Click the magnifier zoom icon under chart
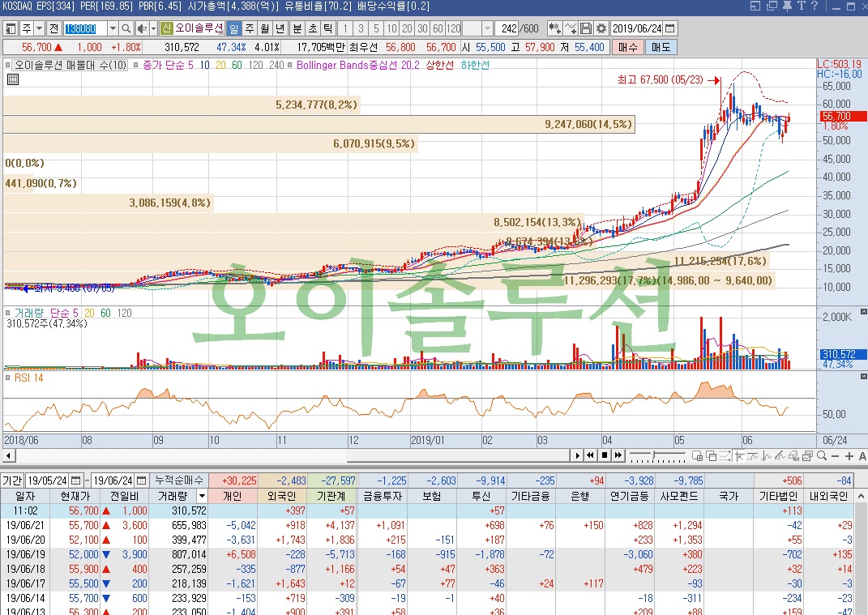Viewport: 868px width, 615px height. 822,455
